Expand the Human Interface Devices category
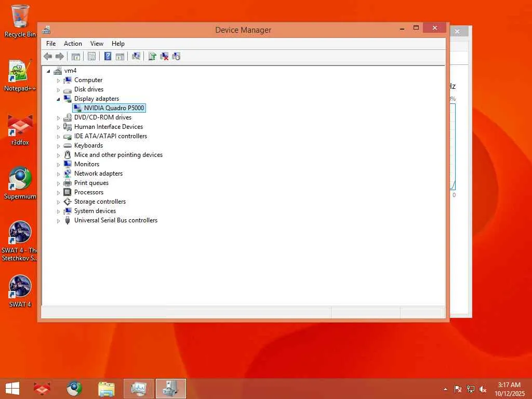Viewport: 532px width, 399px height. pyautogui.click(x=58, y=127)
